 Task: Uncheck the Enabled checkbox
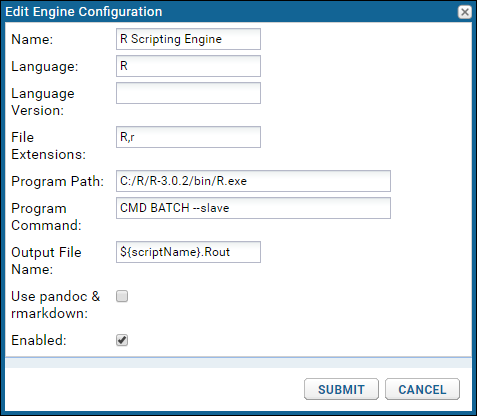point(122,340)
